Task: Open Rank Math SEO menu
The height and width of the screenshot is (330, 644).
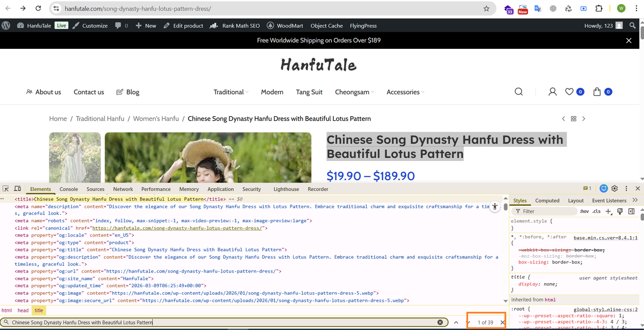Action: [x=235, y=26]
